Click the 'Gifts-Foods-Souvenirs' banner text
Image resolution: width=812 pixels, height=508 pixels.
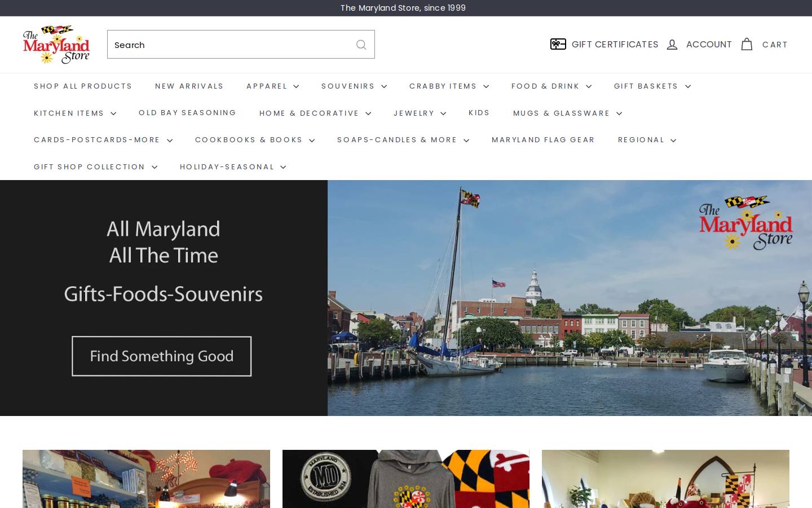[x=164, y=294]
